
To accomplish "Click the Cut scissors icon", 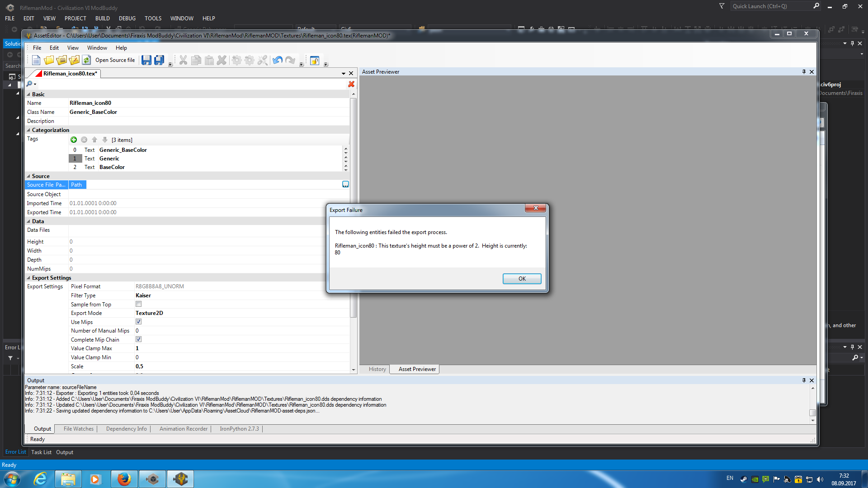I will (183, 60).
